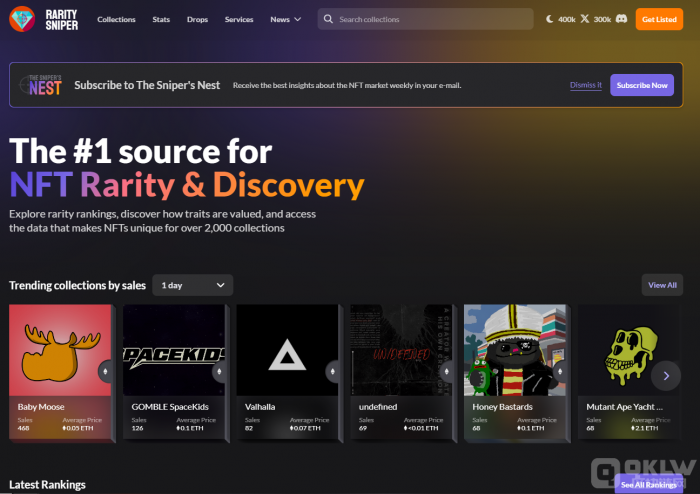This screenshot has height=494, width=700.
Task: Click Subscribe to The Sniper's Nest text
Action: pos(147,85)
